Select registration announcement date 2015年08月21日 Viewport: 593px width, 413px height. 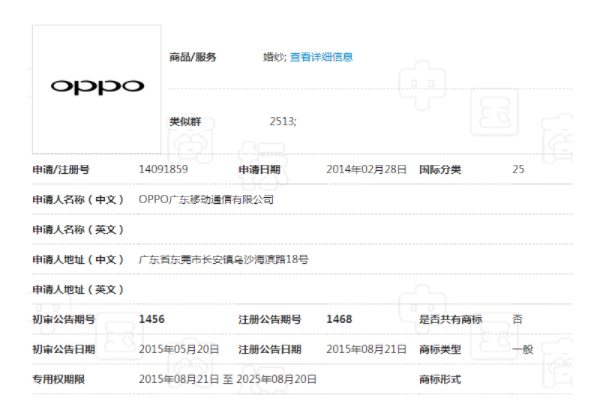tap(366, 349)
